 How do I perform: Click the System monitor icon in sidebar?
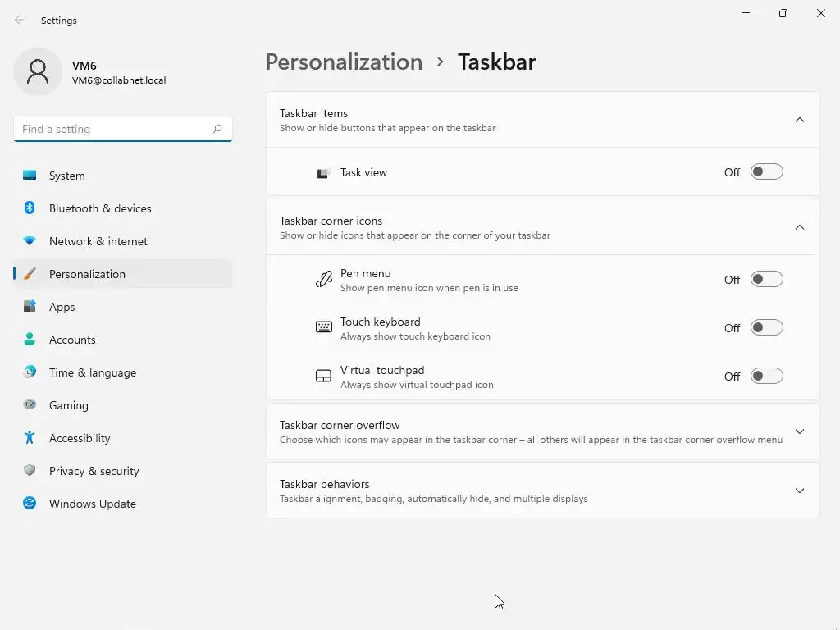[x=30, y=176]
